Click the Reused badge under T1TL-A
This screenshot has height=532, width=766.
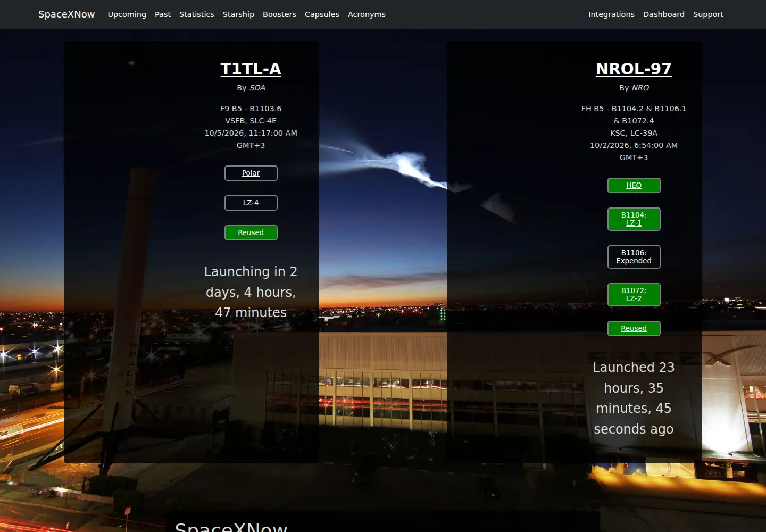click(x=251, y=232)
